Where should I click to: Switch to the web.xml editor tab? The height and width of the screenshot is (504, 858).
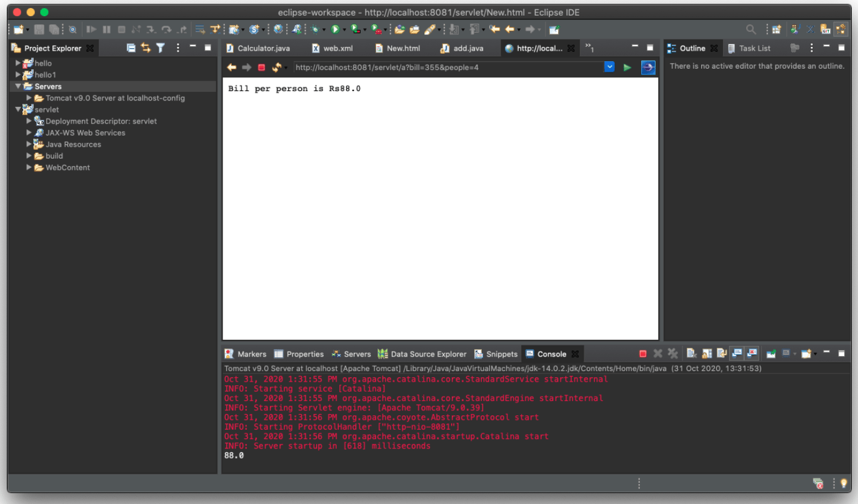click(337, 48)
